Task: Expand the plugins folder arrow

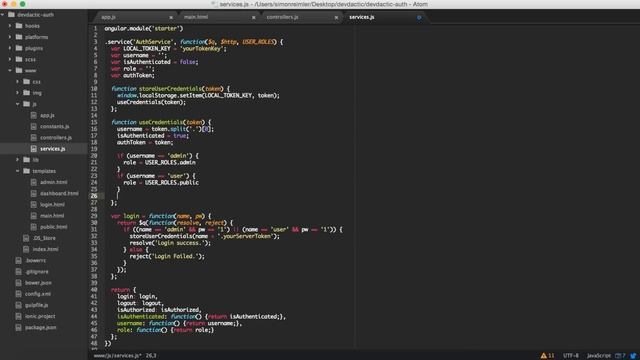Action: coord(10,48)
